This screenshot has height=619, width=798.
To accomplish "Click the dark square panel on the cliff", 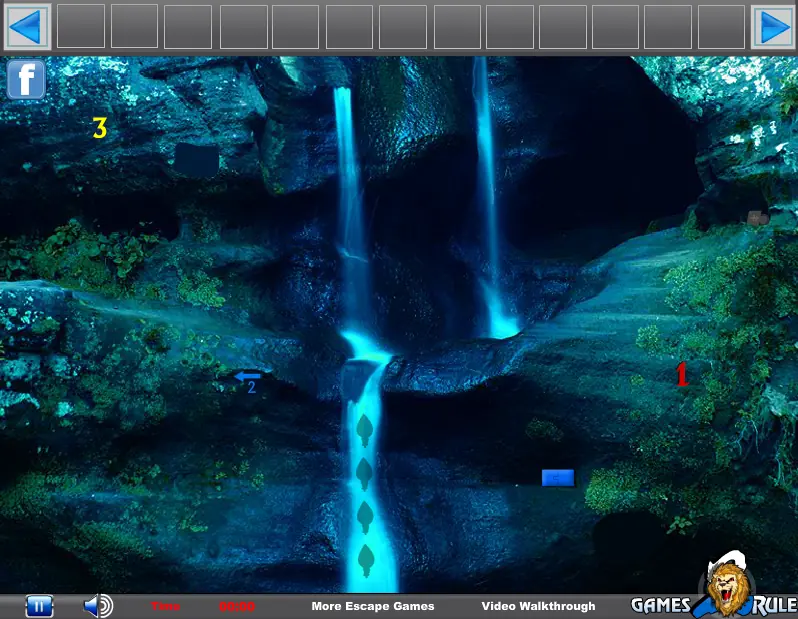I will pyautogui.click(x=197, y=160).
